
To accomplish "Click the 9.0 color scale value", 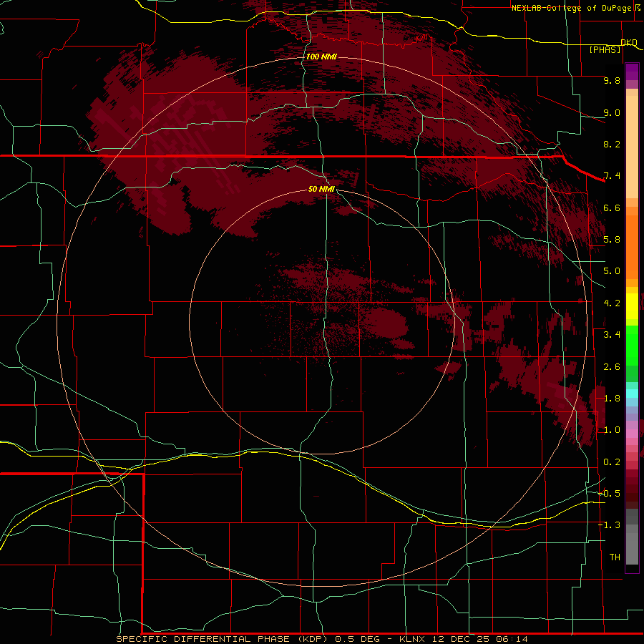I will point(612,112).
